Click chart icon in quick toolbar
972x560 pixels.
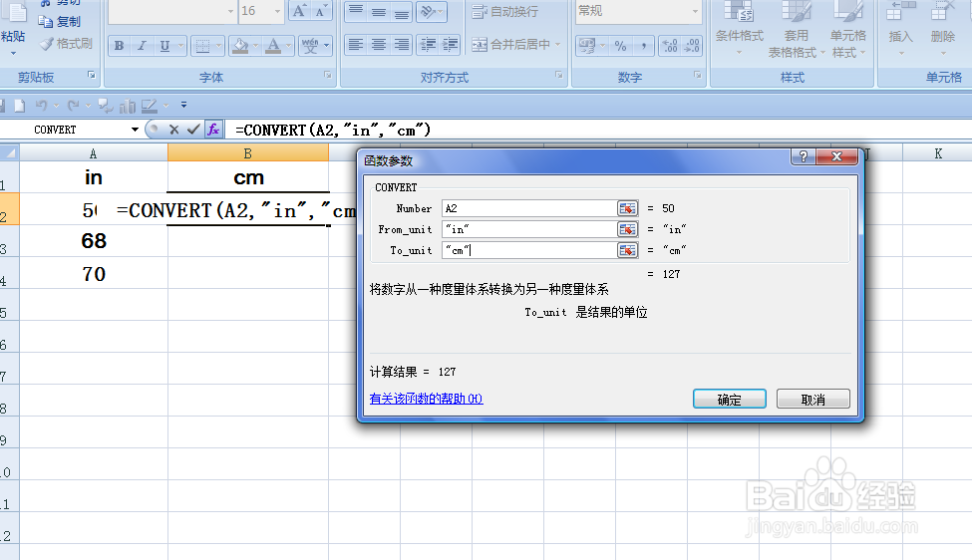(x=127, y=106)
